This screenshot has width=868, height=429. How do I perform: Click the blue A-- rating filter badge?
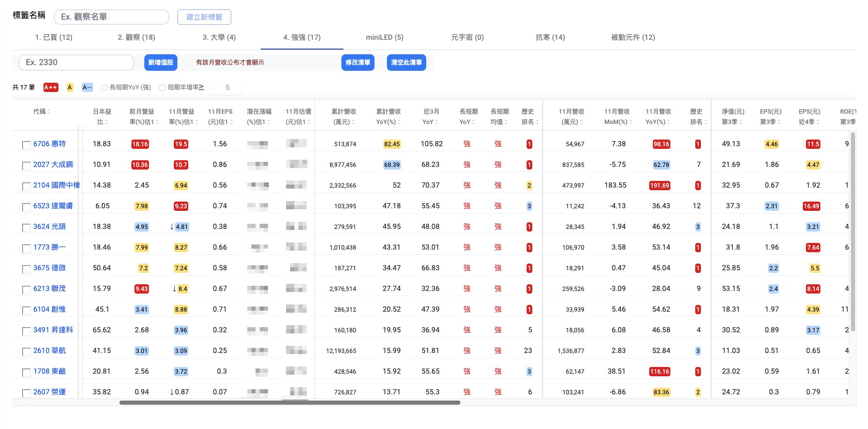pos(87,87)
